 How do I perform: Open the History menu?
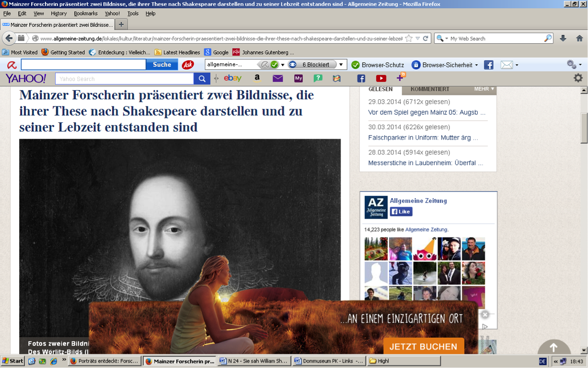(58, 13)
